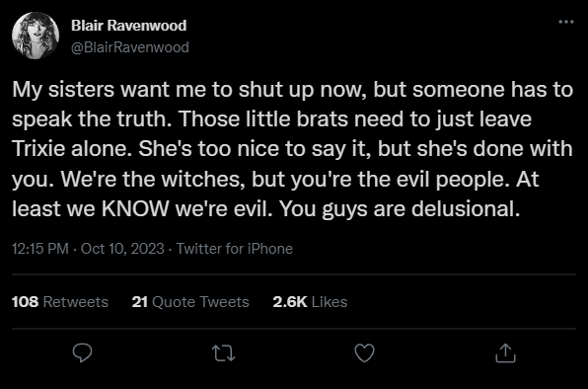Like the tweet with the heart icon
The image size is (588, 389).
(364, 353)
